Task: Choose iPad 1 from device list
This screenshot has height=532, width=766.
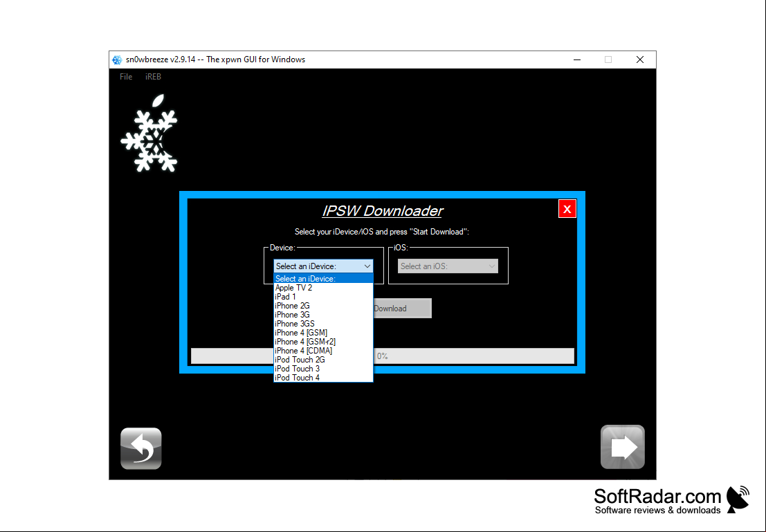Action: pos(323,297)
